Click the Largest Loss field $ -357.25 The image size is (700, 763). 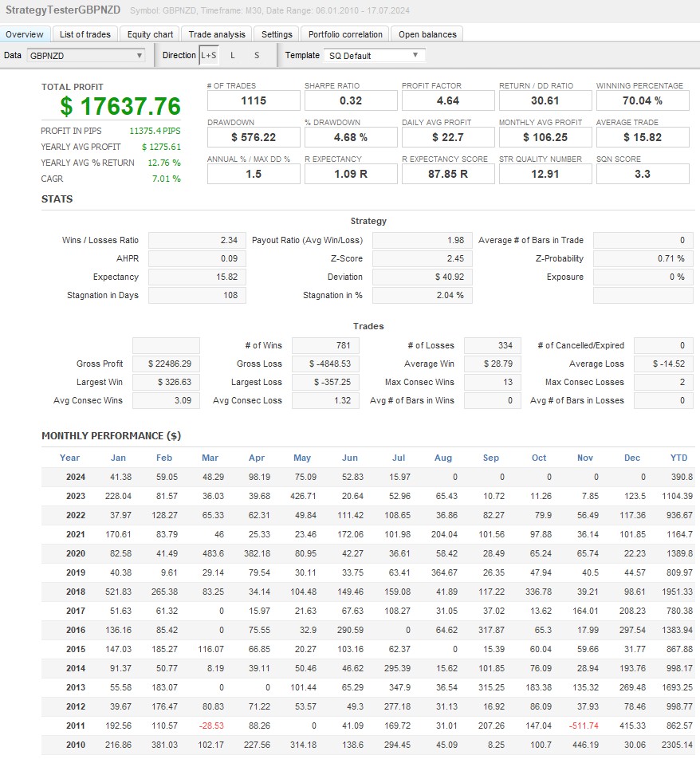pyautogui.click(x=325, y=383)
